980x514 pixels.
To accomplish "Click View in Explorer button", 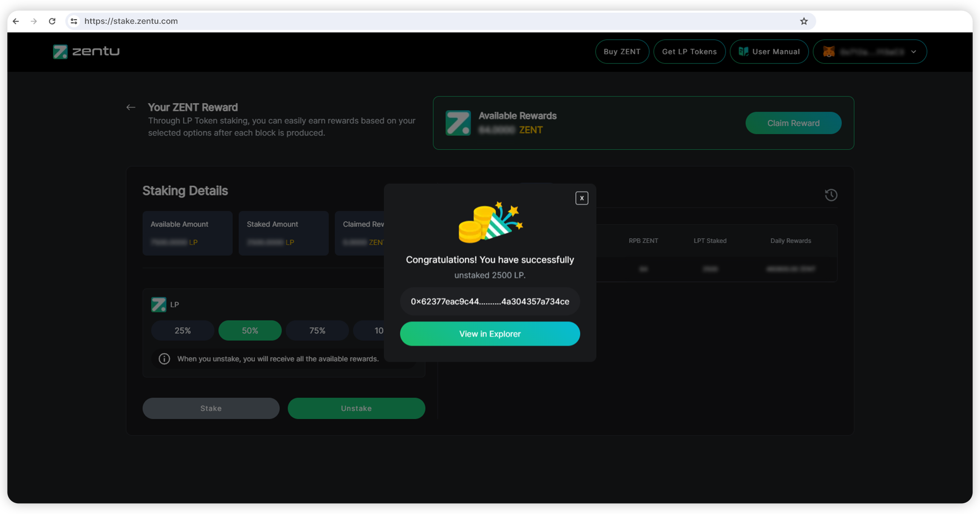I will pyautogui.click(x=490, y=334).
